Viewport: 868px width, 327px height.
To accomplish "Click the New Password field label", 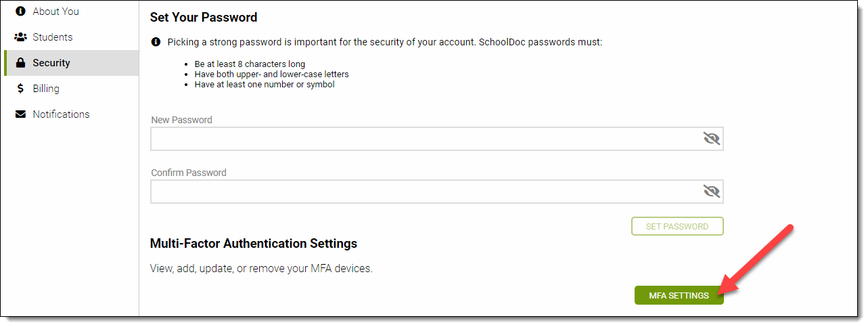I will 181,120.
